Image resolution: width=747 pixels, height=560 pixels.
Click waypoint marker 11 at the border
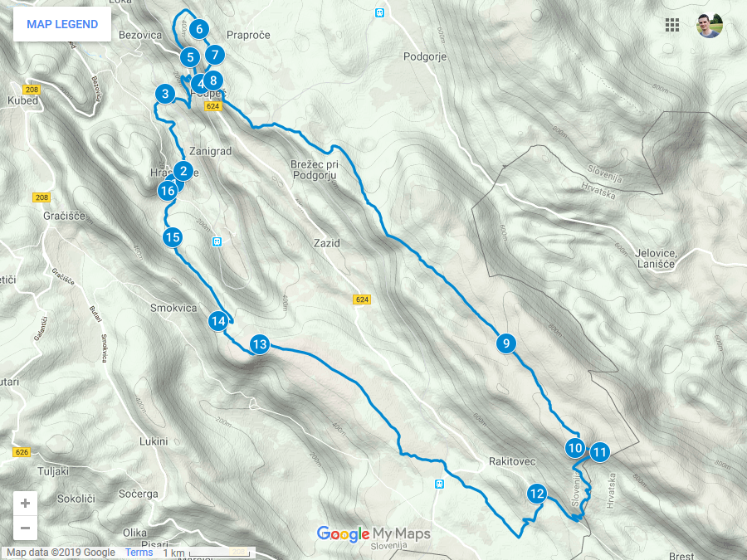point(600,452)
